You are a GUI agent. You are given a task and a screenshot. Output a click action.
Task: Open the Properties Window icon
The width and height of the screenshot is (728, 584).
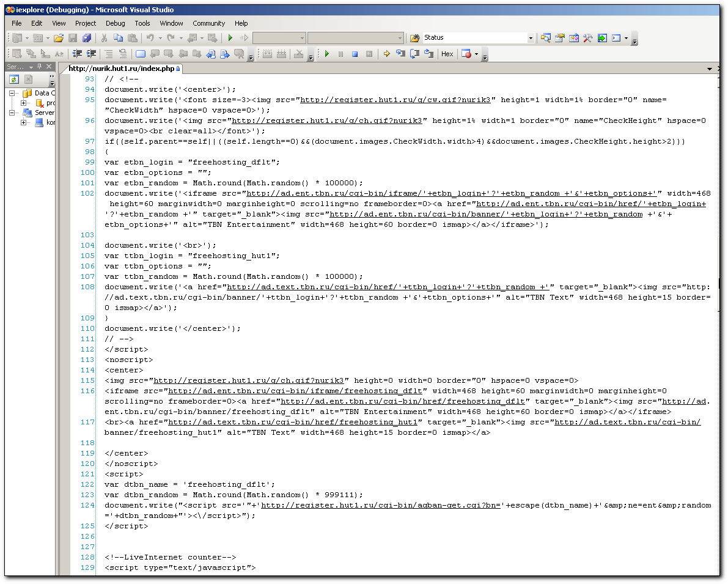pyautogui.click(x=560, y=38)
